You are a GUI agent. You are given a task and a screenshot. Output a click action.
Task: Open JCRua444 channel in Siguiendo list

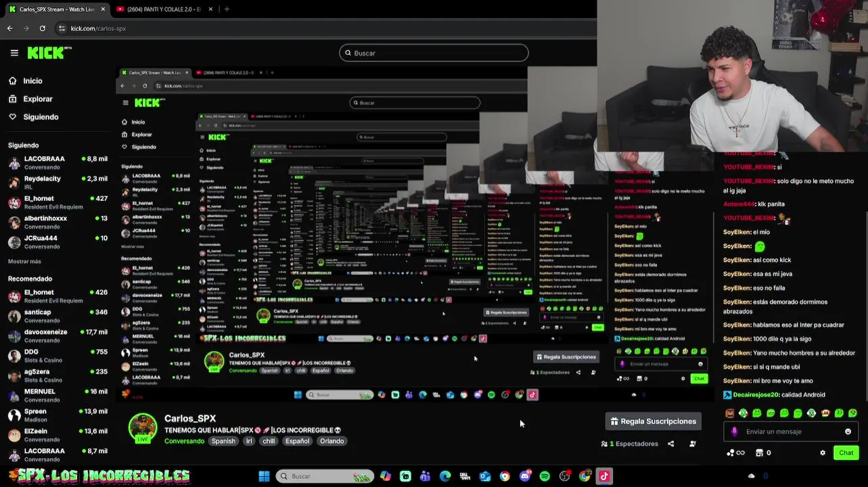[58, 241]
